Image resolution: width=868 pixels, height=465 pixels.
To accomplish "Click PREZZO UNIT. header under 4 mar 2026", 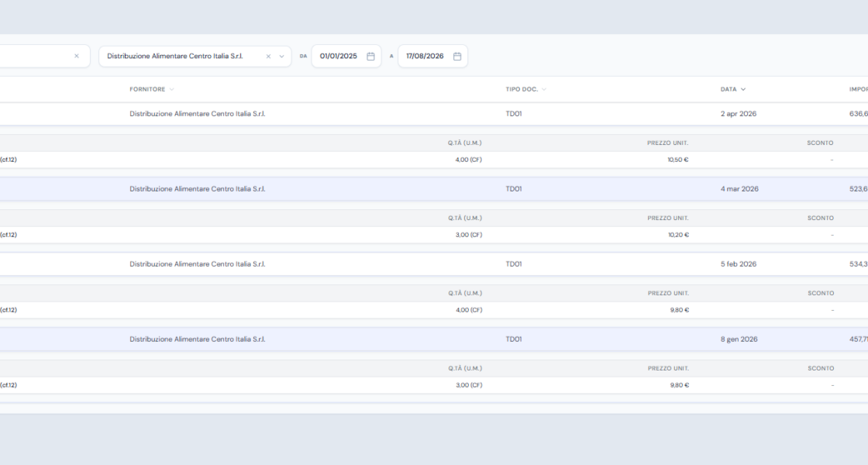I will click(668, 218).
